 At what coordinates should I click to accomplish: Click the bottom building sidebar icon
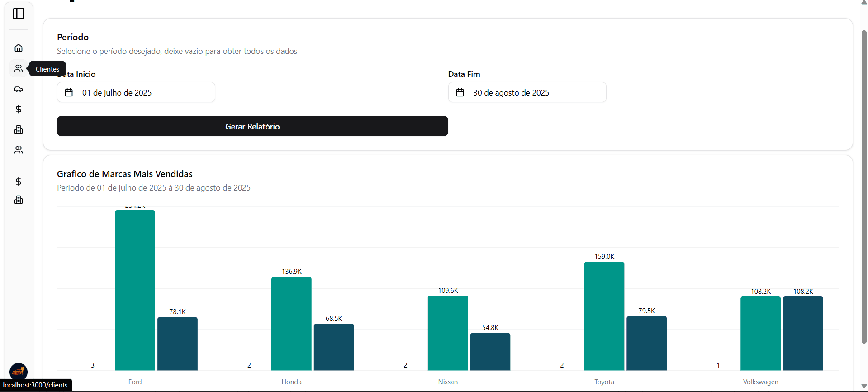[19, 200]
